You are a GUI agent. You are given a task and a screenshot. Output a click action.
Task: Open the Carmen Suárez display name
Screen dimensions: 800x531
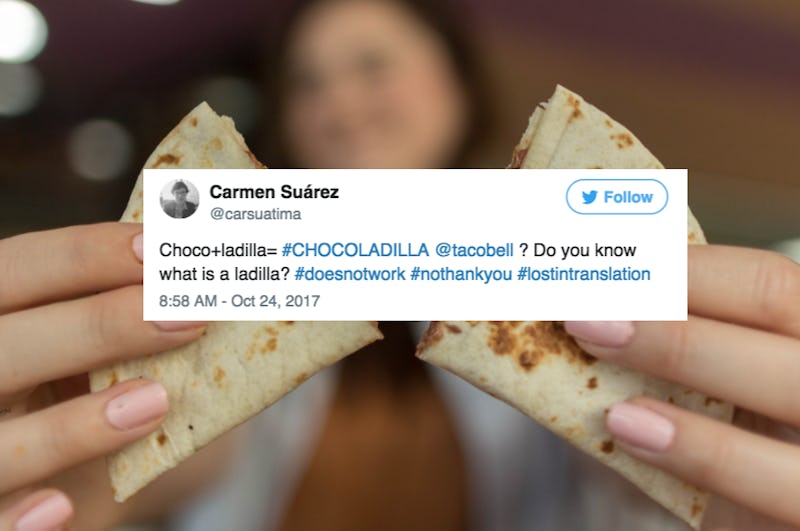(x=274, y=192)
